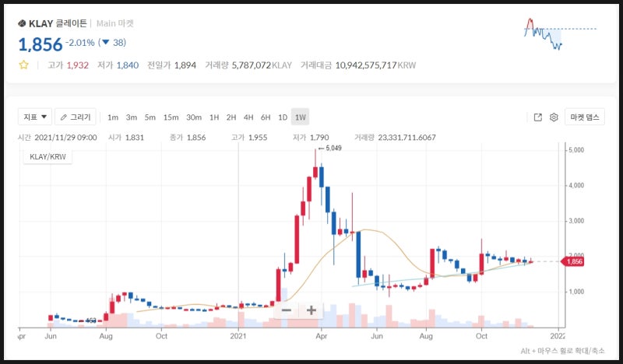Click the -2.01% change percentage
This screenshot has height=364, width=623.
pos(80,43)
